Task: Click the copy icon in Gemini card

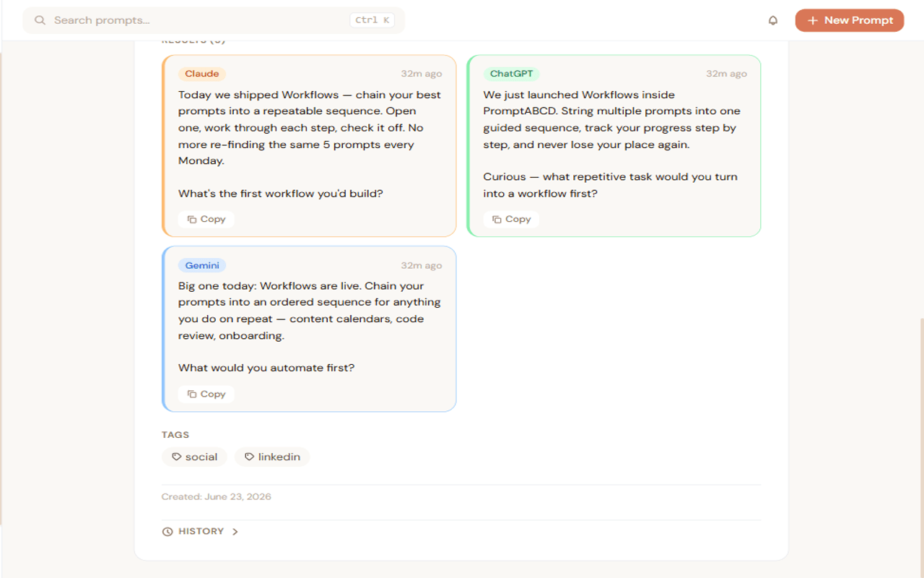Action: click(191, 394)
